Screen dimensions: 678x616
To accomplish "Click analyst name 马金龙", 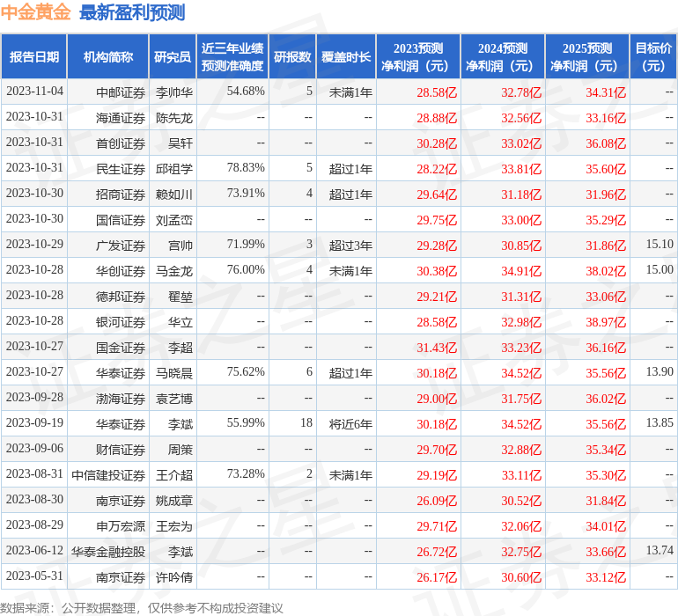I will [173, 271].
